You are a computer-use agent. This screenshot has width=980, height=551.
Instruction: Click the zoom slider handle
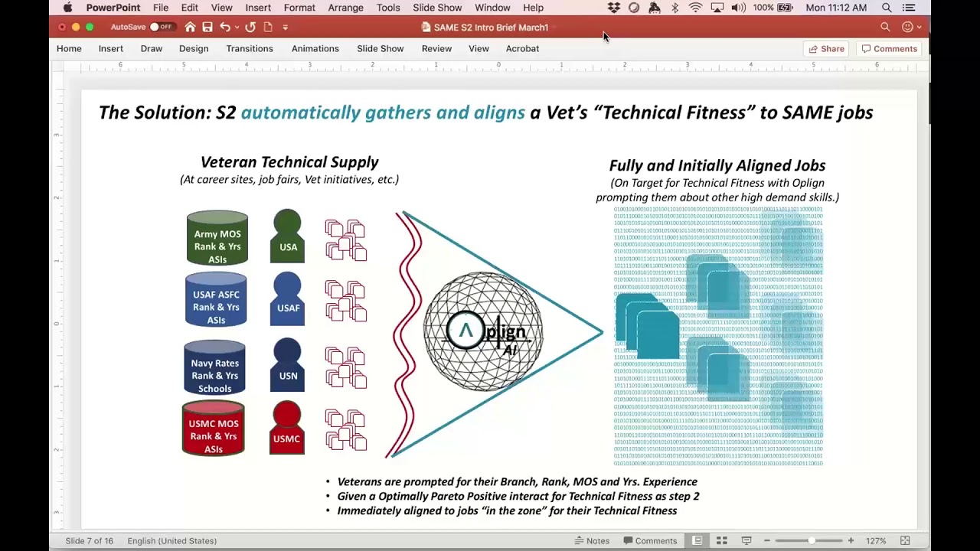coord(811,541)
